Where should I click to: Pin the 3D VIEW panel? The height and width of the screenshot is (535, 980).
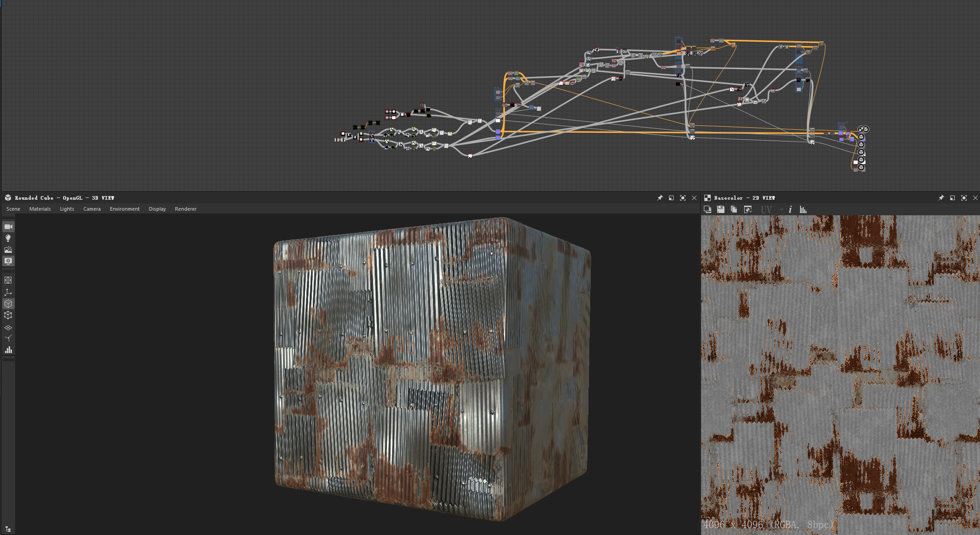660,198
